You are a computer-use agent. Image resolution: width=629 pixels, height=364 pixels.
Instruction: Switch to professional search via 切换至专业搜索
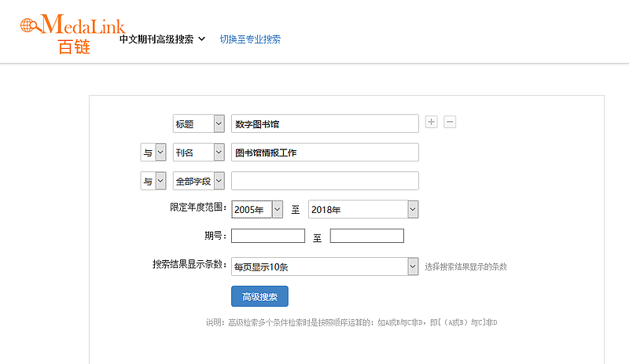[x=250, y=39]
